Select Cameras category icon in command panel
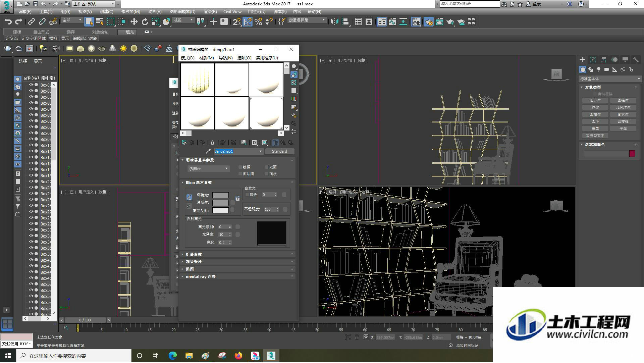The width and height of the screenshot is (644, 363). pyautogui.click(x=607, y=69)
